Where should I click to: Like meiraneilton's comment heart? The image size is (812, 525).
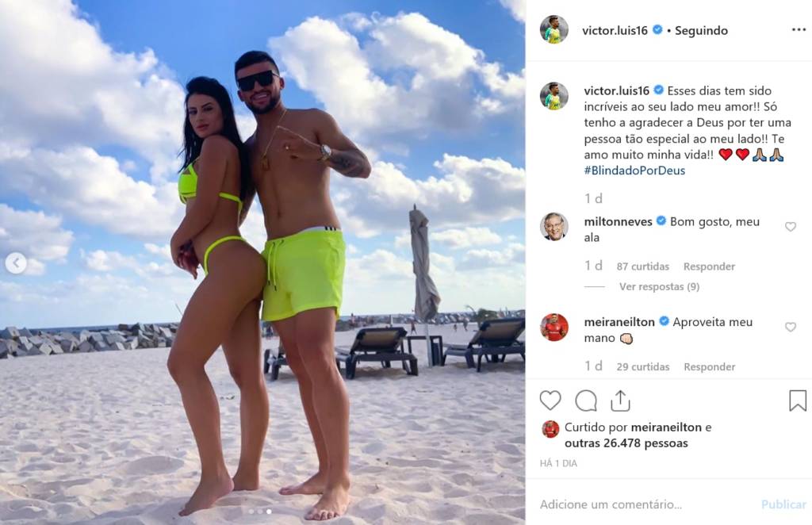(791, 328)
